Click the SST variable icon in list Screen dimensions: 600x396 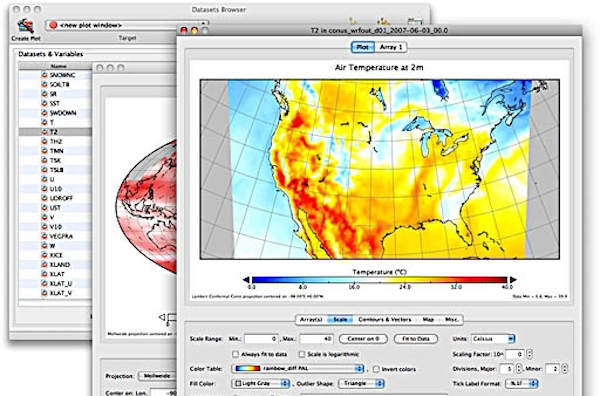pos(45,103)
